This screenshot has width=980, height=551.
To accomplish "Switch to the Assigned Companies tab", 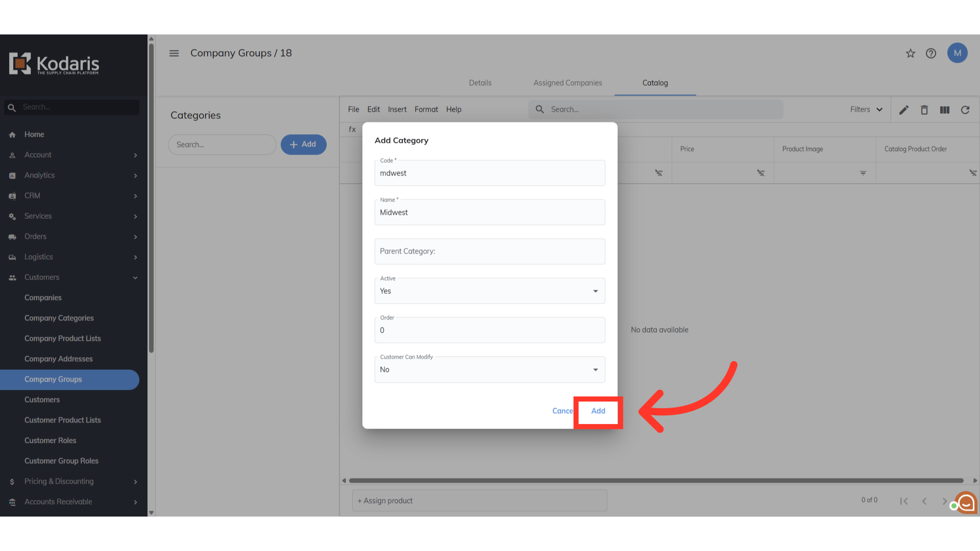I will click(568, 83).
